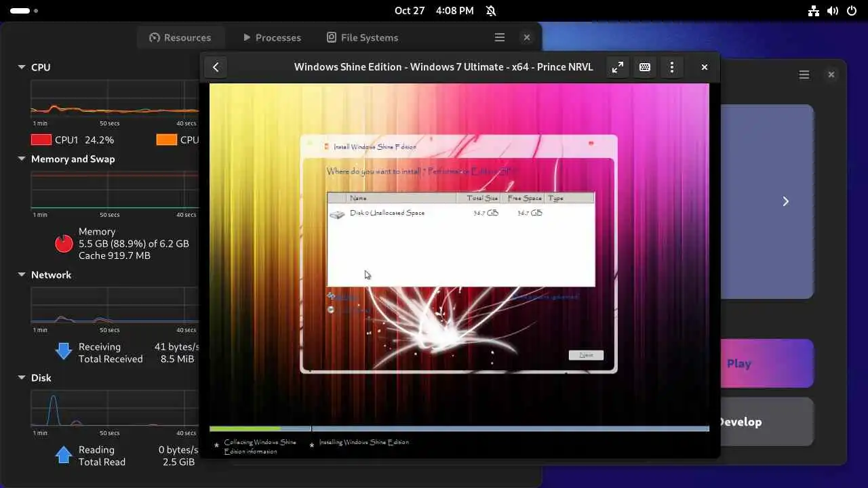
Task: Click the Total Read 2.5 GiB value
Action: pos(177,462)
